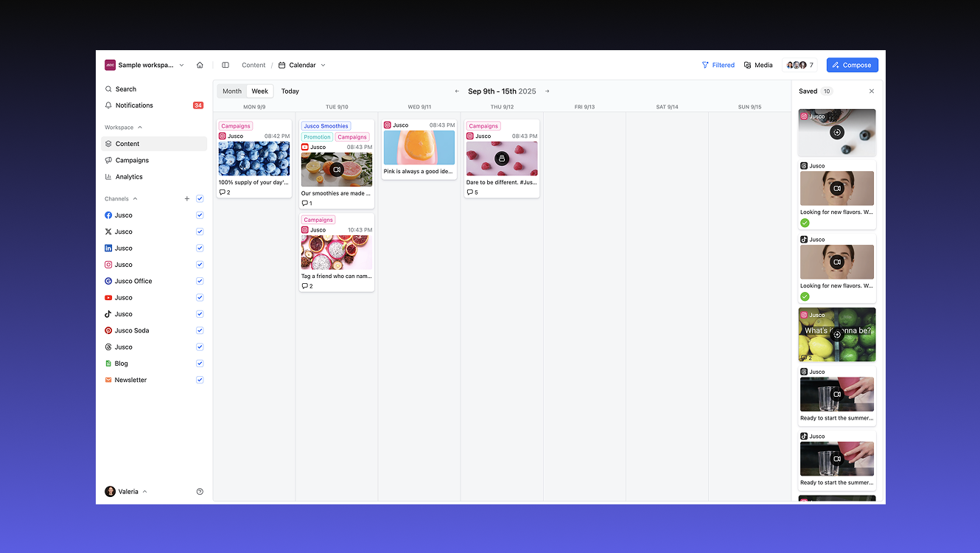
Task: Click the Filtered funnel button
Action: (x=718, y=65)
